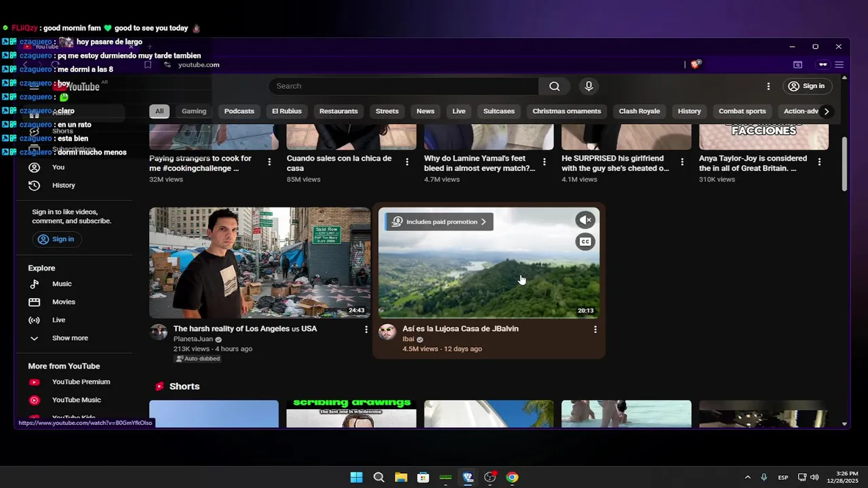Select the Gaming filter chip
The width and height of the screenshot is (868, 488).
(194, 111)
